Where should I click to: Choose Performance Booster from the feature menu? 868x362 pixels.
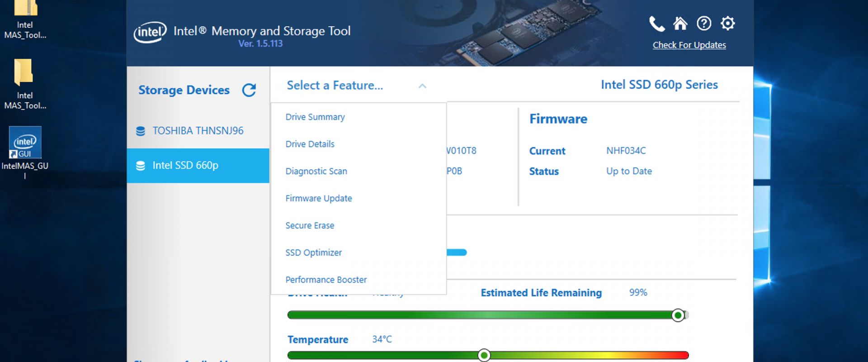tap(326, 280)
